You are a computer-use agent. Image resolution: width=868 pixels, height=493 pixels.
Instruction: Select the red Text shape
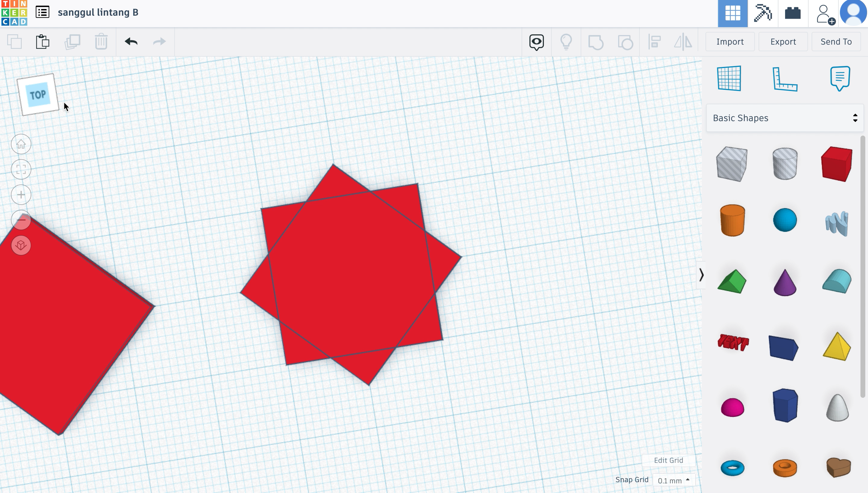click(x=733, y=343)
